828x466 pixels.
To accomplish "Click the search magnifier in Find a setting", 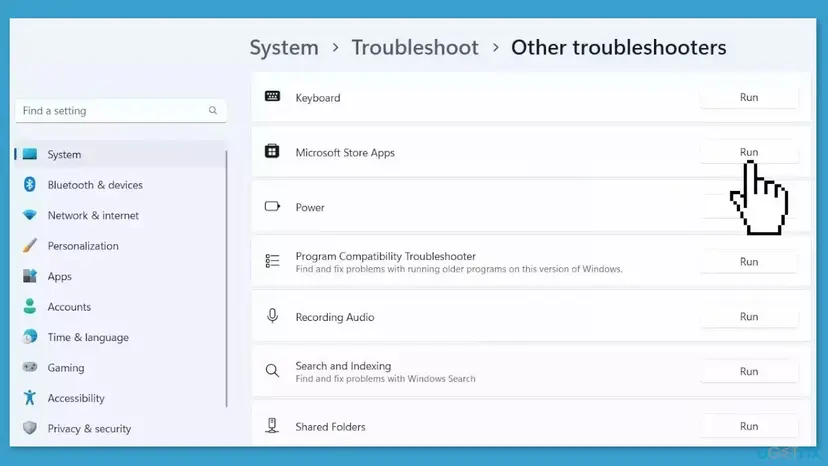I will (x=213, y=110).
